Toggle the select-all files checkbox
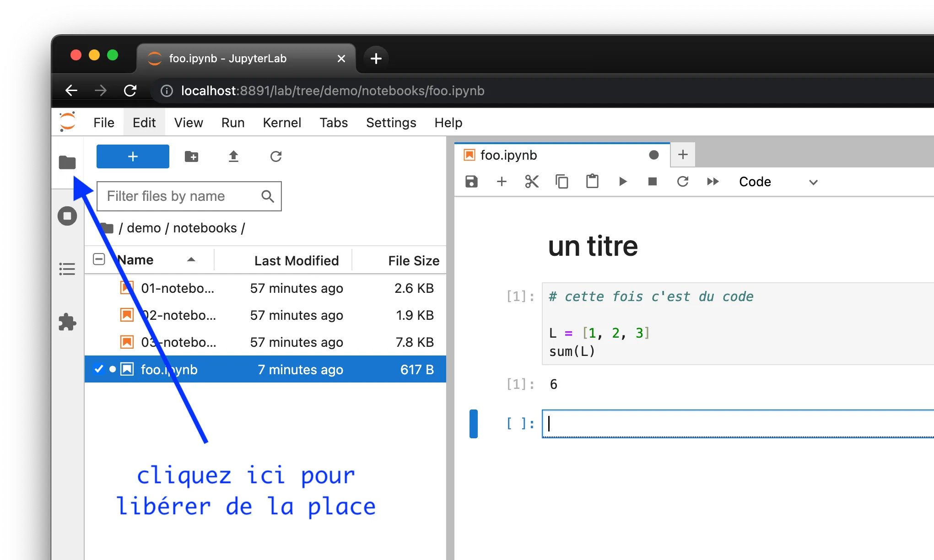The image size is (934, 560). tap(99, 259)
